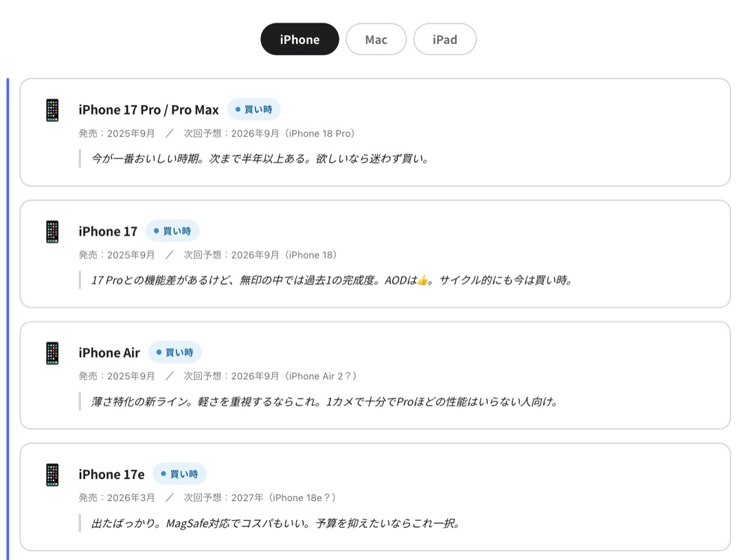Click the phone icon beside iPhone 17
742x560 pixels.
point(52,232)
